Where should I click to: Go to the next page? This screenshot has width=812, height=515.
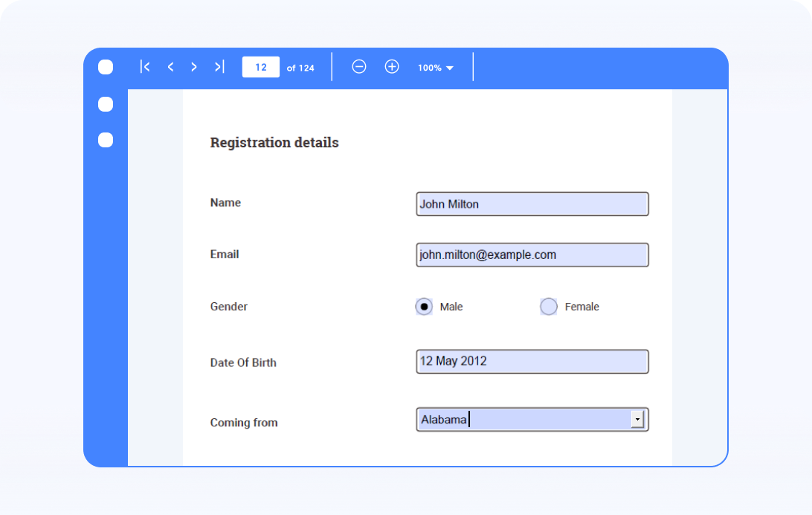click(194, 66)
